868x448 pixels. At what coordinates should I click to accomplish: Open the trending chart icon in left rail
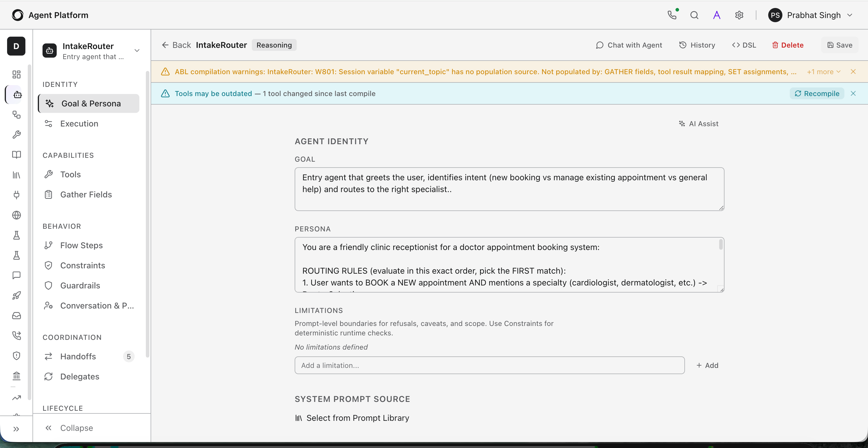pyautogui.click(x=16, y=398)
